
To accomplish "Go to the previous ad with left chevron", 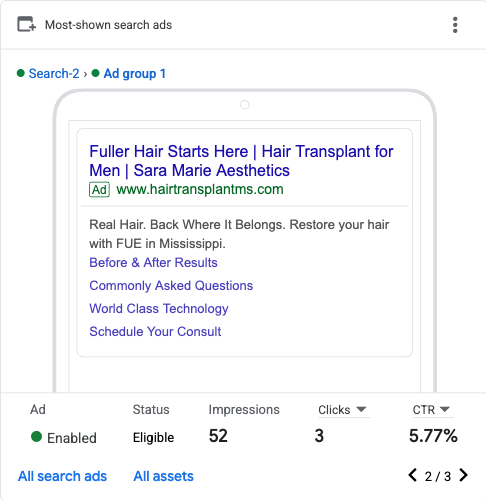I will pyautogui.click(x=413, y=475).
